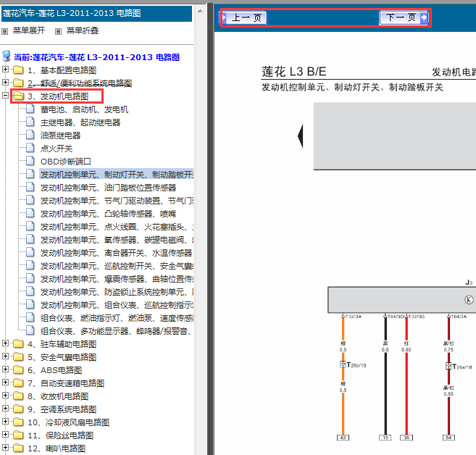Collapse folder 3、发动机电路图
Screen dimensions: 476x455
(x=5, y=96)
